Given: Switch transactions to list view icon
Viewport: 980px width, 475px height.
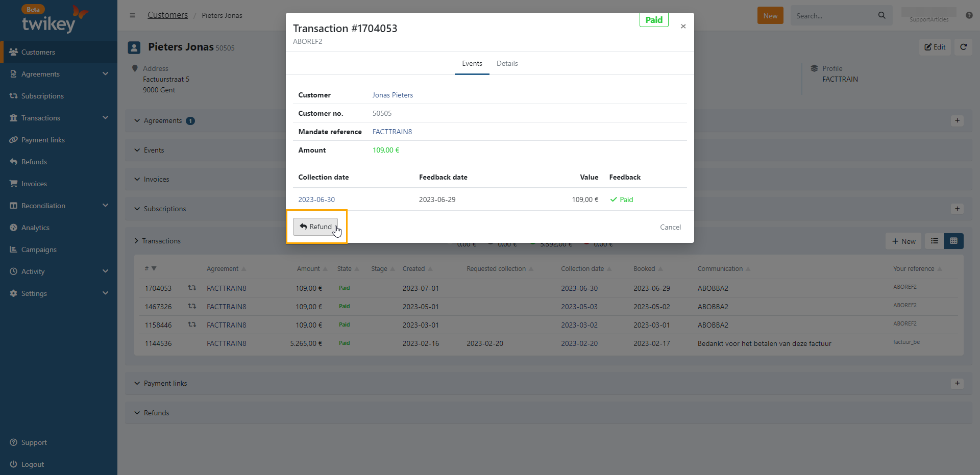Looking at the screenshot, I should click(x=934, y=241).
